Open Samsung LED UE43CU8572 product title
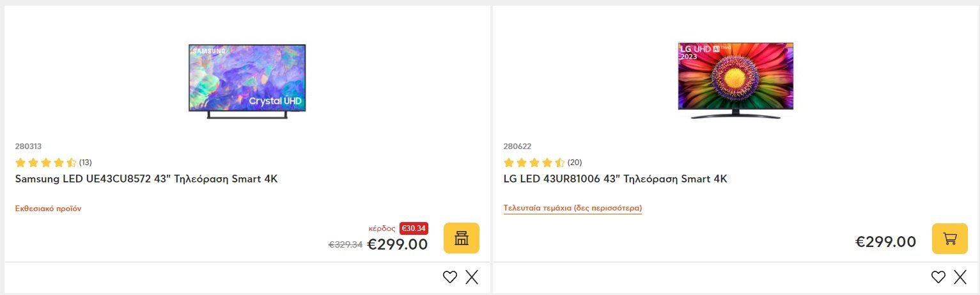This screenshot has width=980, height=295. coord(146,179)
